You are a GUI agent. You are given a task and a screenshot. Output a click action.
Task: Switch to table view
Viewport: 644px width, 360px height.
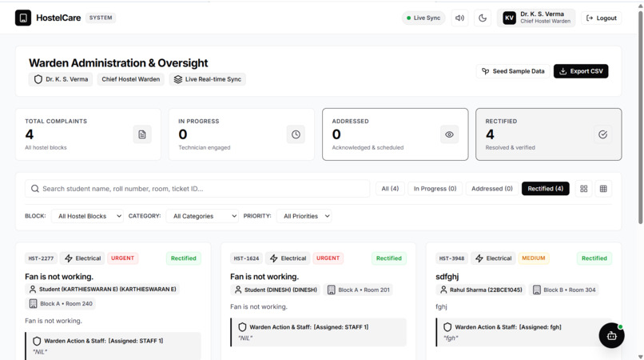(x=603, y=189)
